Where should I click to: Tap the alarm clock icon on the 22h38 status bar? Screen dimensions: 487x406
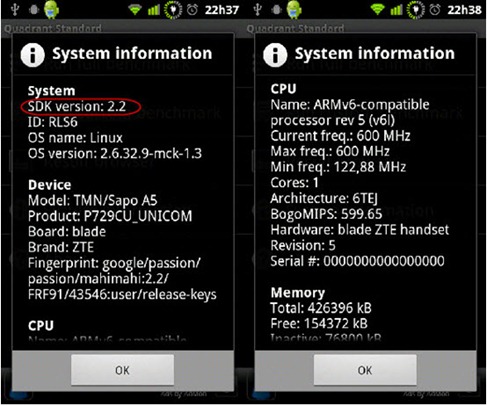click(435, 10)
